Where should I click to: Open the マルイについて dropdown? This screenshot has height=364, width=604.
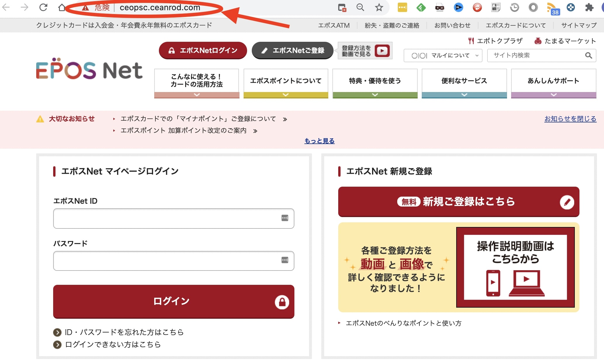click(443, 56)
